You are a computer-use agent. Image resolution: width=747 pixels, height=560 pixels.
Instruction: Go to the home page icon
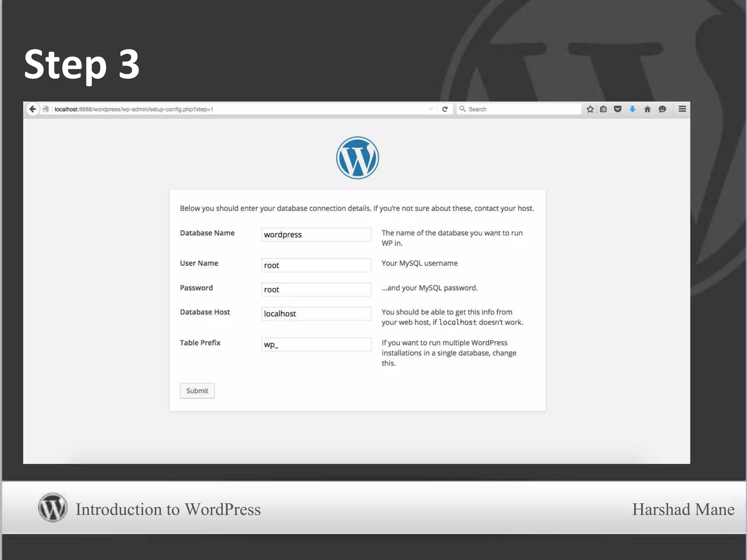pos(647,109)
